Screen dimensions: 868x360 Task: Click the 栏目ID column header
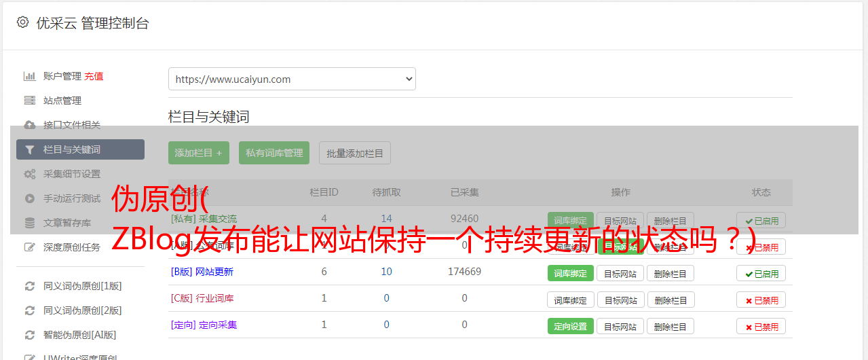[324, 192]
